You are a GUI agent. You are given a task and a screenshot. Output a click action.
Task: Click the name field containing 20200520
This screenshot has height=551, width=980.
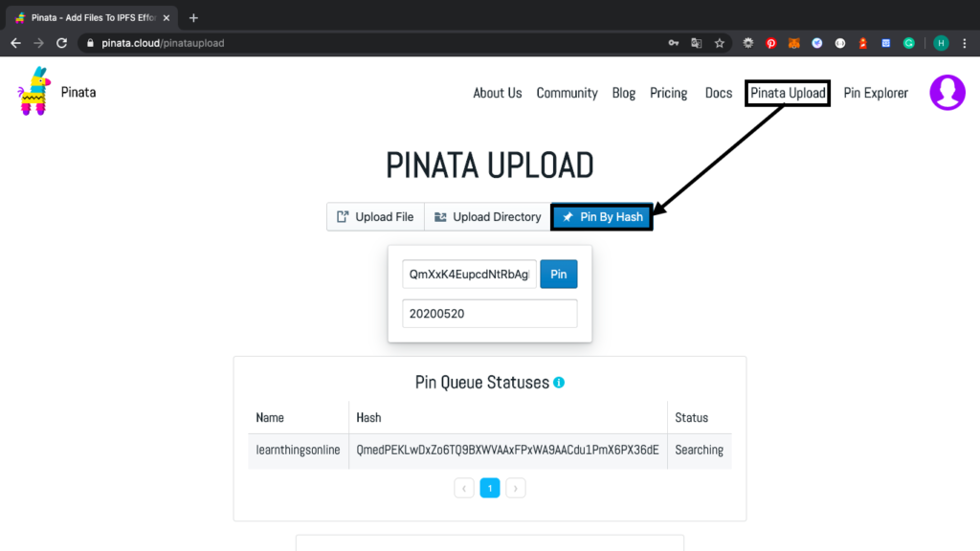point(490,314)
